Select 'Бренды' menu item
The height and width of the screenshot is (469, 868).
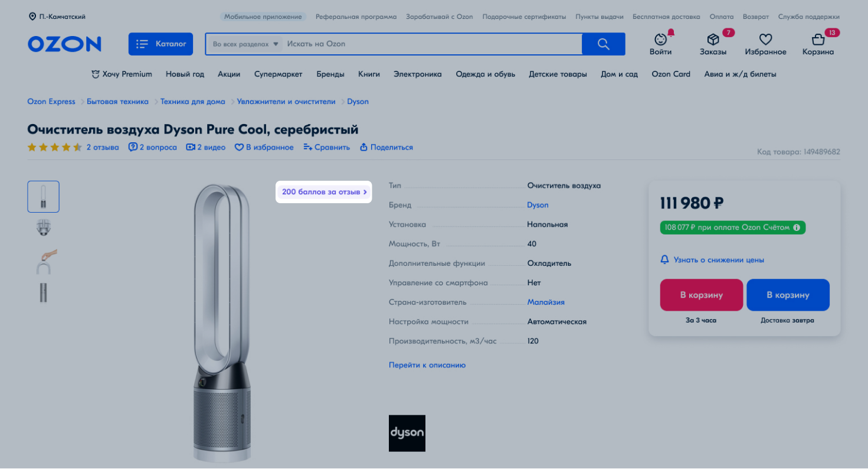click(330, 74)
